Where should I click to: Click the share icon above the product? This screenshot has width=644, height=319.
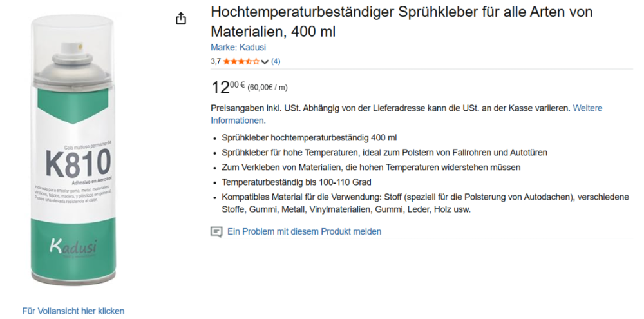pyautogui.click(x=181, y=19)
